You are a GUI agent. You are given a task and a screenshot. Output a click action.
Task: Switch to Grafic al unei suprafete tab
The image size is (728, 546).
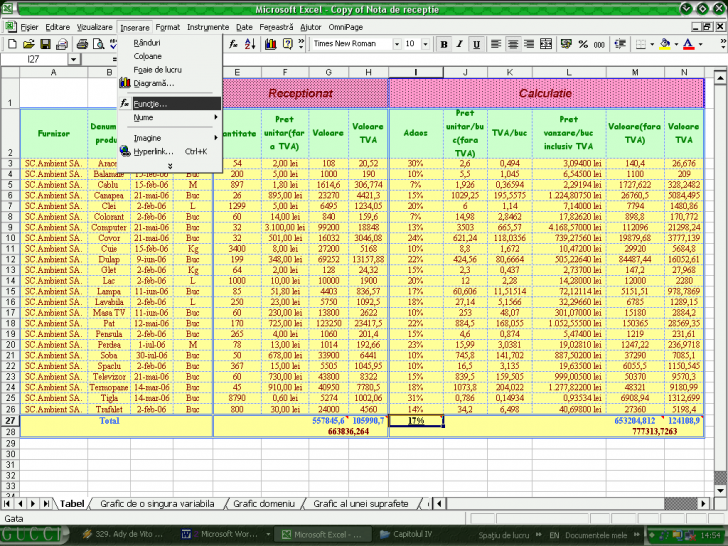point(361,504)
